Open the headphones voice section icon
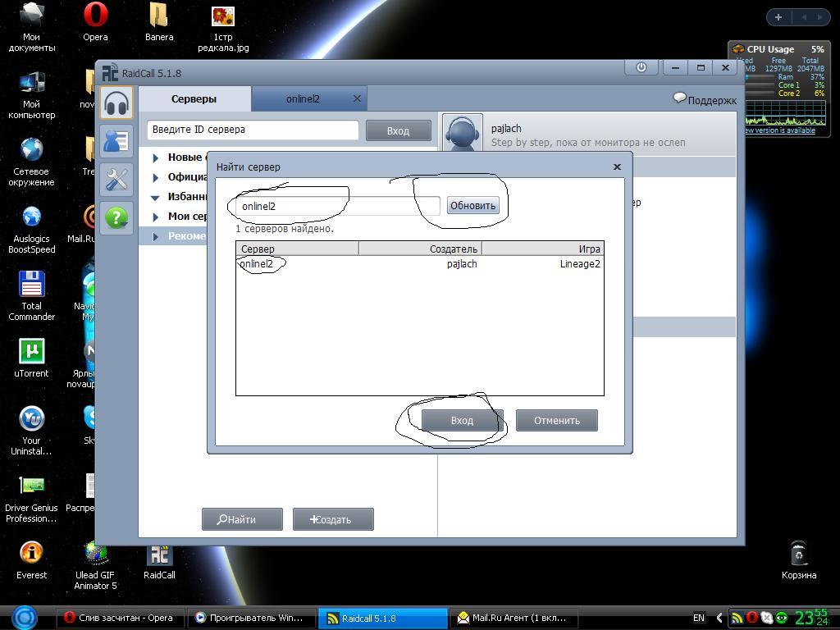 coord(116,103)
